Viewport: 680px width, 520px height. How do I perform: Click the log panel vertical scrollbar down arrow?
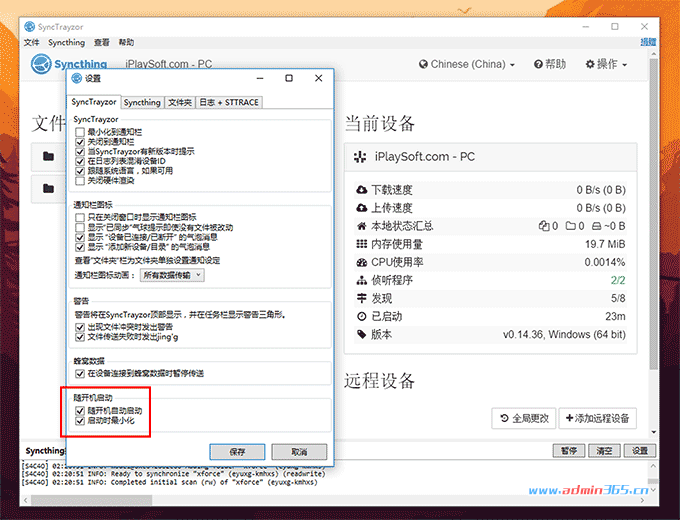click(x=653, y=490)
